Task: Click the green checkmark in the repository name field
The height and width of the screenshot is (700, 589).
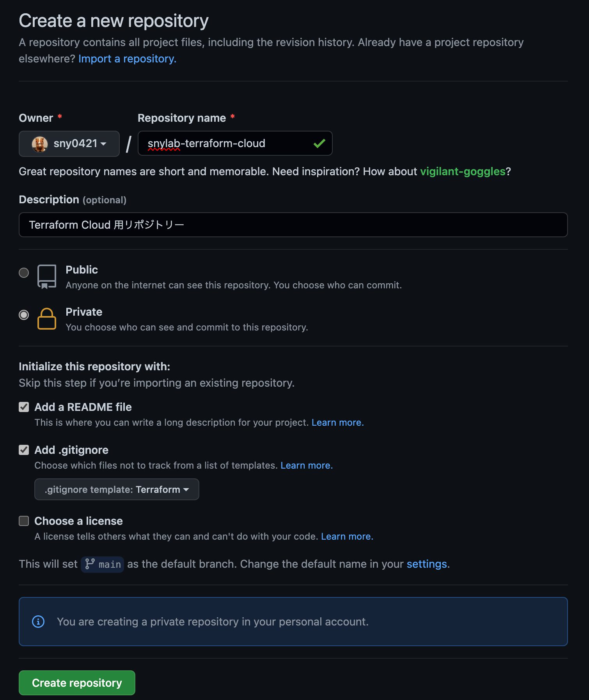Action: pos(319,143)
